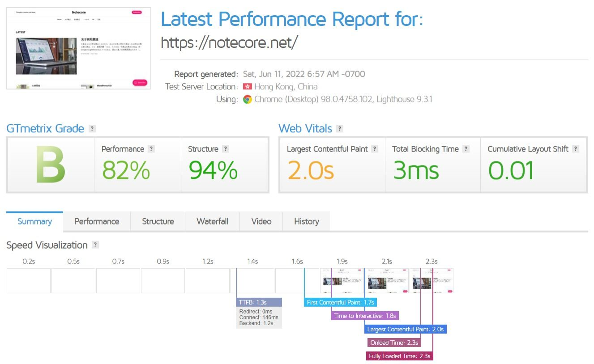Click the Speed Visualization help icon
This screenshot has width=594, height=364.
click(x=95, y=245)
